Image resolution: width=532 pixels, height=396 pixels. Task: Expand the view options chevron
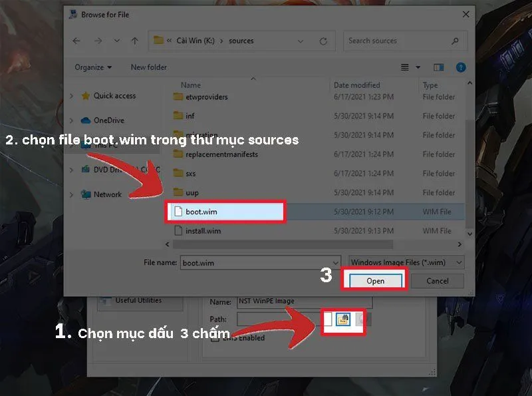(418, 67)
